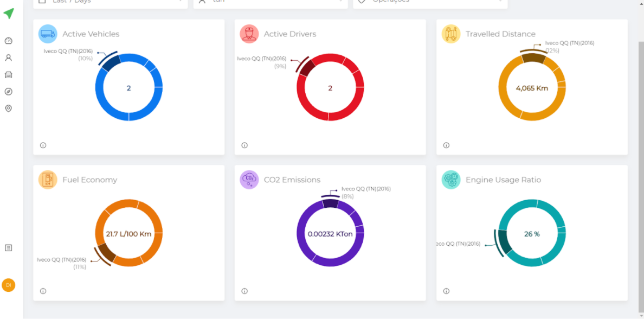Show info for Engine Usage Ratio card
This screenshot has width=644, height=319.
coord(446,291)
